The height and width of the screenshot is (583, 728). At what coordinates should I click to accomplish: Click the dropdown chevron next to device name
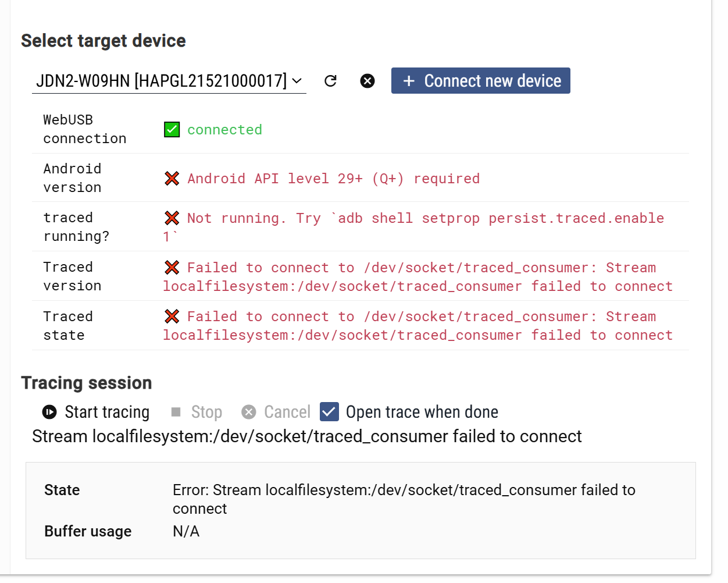[297, 81]
